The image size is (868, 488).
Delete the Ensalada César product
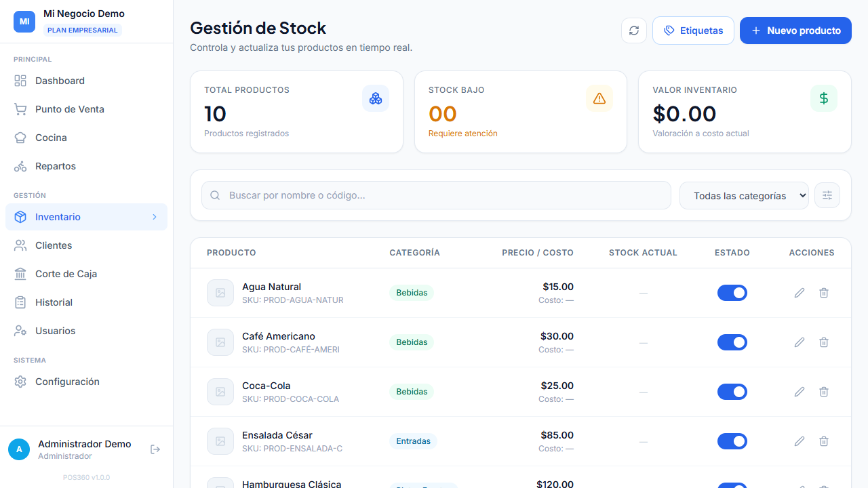coord(824,441)
